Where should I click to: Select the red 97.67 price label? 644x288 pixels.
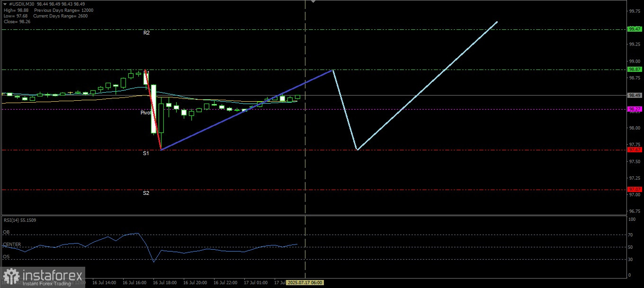[635, 149]
